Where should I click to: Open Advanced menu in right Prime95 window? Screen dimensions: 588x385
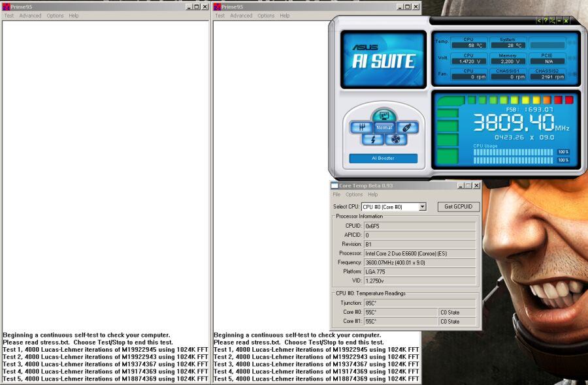(x=241, y=16)
